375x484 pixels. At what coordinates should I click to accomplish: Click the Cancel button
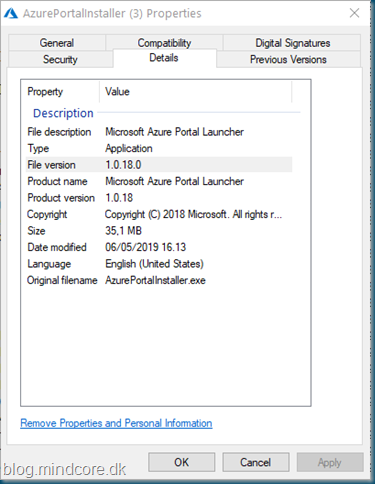pyautogui.click(x=256, y=462)
